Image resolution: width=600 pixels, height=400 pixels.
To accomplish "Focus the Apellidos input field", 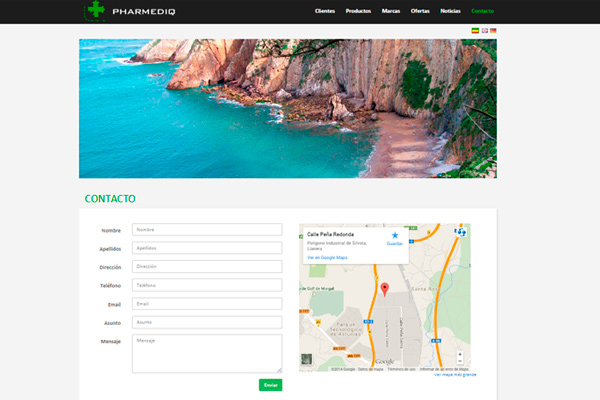I will pyautogui.click(x=207, y=248).
